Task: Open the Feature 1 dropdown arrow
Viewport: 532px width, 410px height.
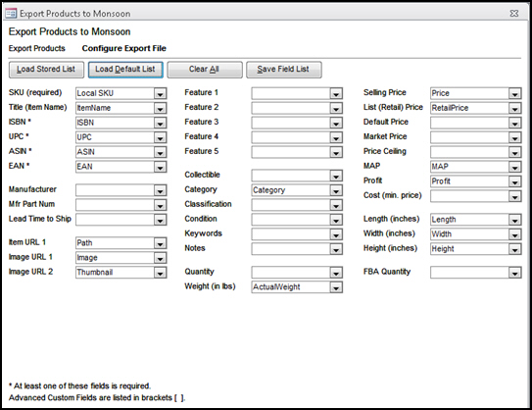Action: point(336,93)
